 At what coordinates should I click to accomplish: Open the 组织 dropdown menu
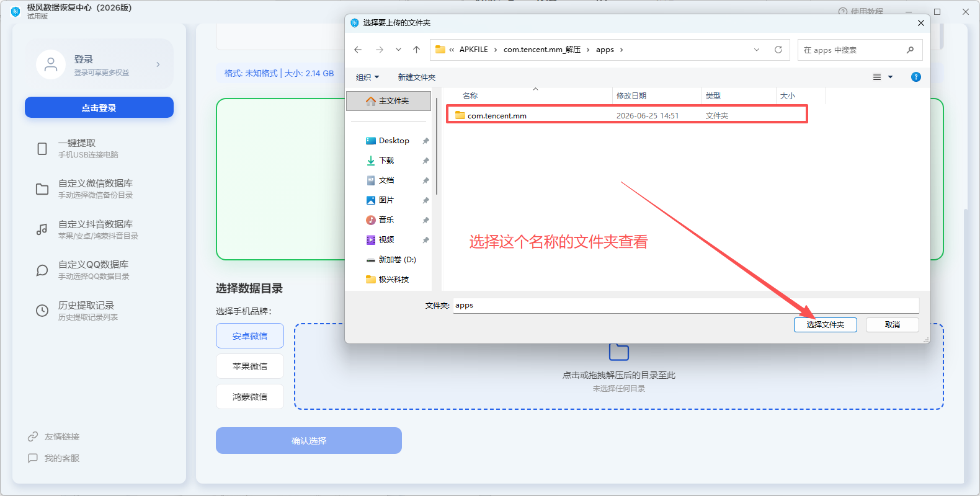tap(367, 77)
